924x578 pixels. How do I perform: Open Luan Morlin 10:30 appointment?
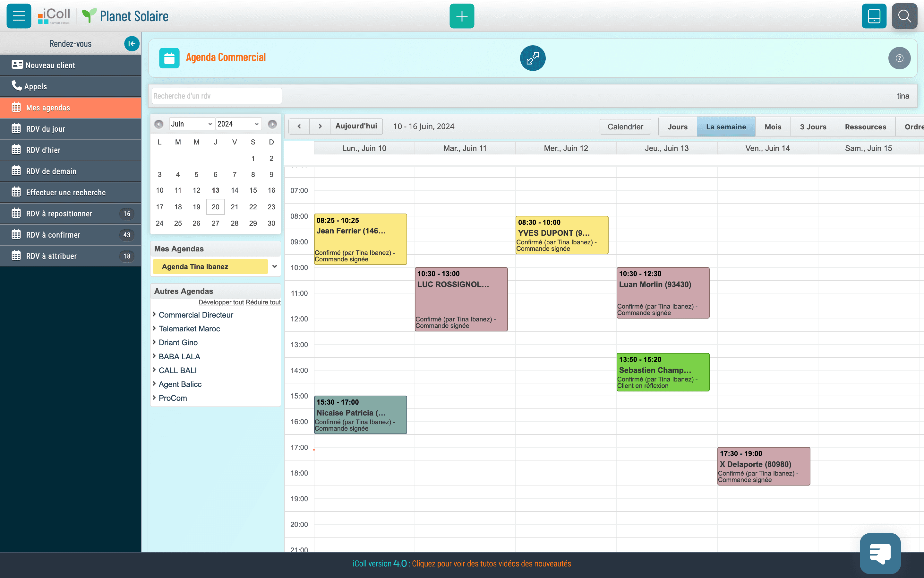[663, 293]
